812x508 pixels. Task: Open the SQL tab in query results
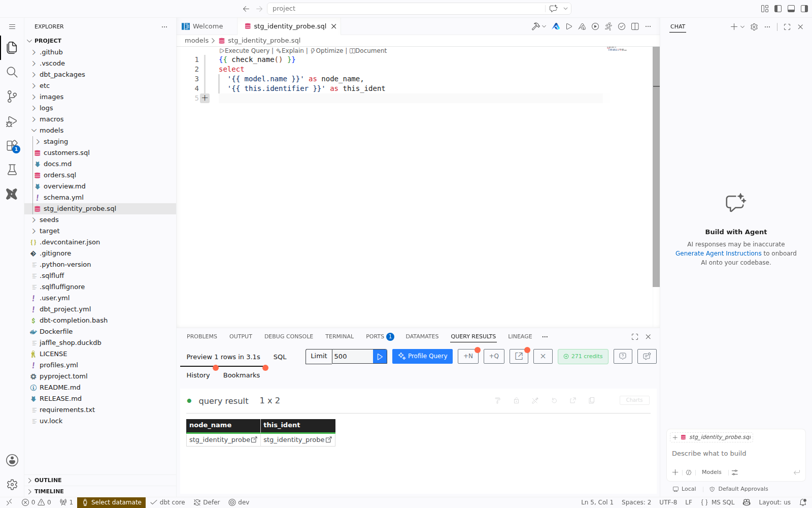pyautogui.click(x=280, y=357)
